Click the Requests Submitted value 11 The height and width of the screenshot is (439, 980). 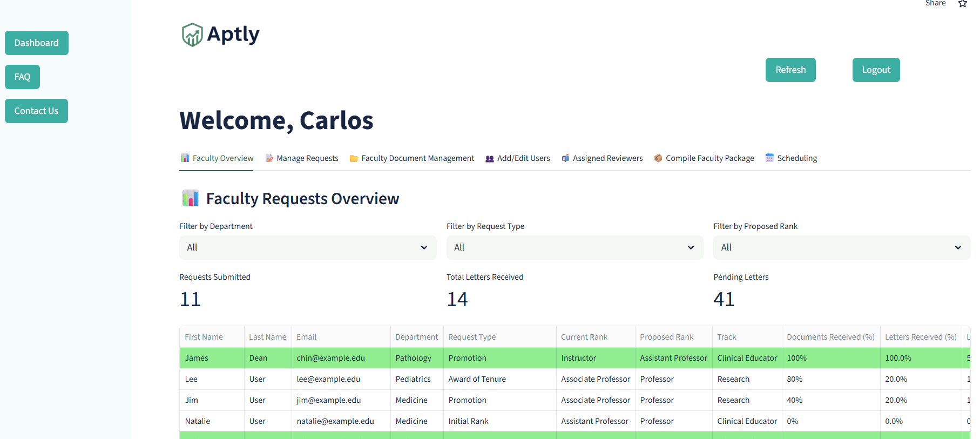(190, 299)
